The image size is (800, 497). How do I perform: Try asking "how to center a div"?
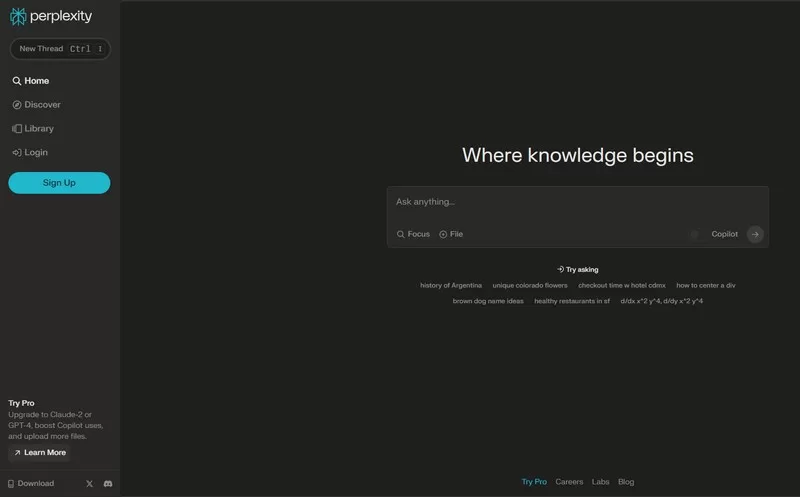[x=706, y=285]
